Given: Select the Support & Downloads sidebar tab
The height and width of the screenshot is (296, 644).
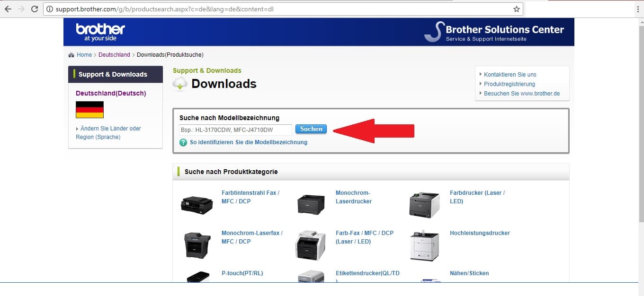Looking at the screenshot, I should (116, 74).
